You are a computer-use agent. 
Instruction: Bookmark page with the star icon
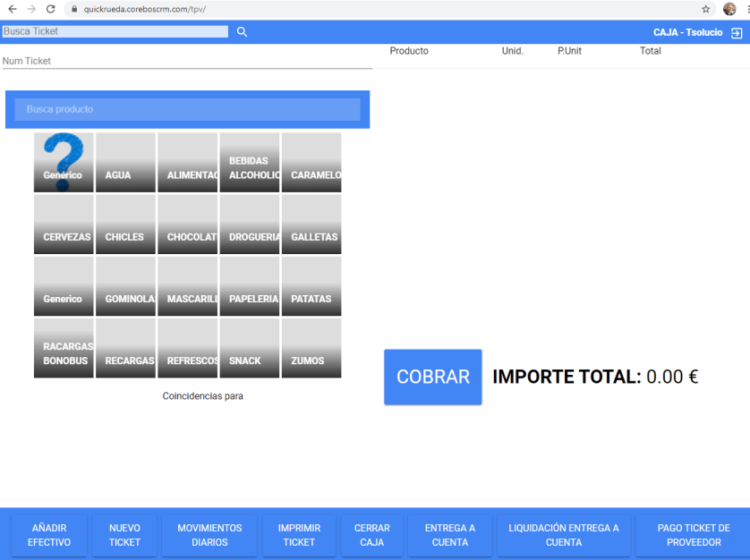pyautogui.click(x=706, y=9)
